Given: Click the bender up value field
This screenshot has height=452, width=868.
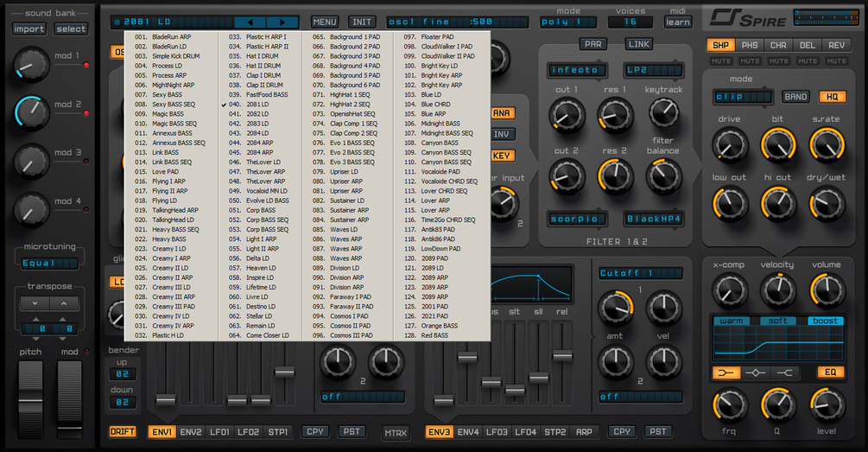Looking at the screenshot, I should (123, 374).
